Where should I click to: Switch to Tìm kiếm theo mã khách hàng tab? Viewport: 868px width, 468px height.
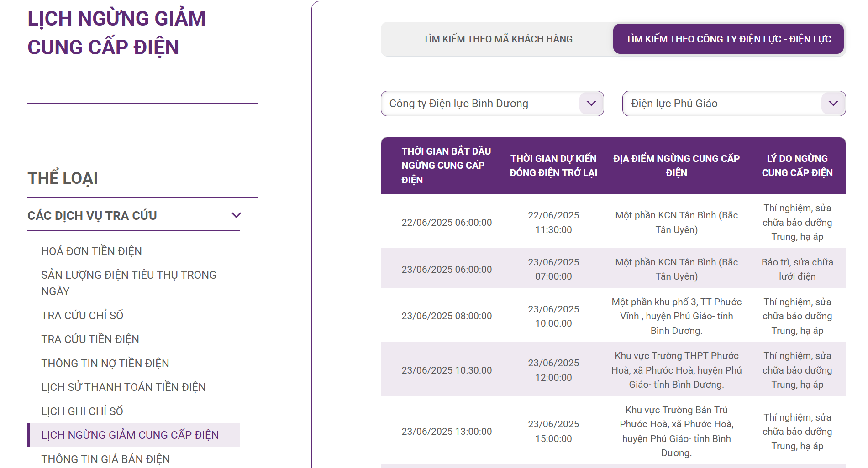[x=497, y=39]
